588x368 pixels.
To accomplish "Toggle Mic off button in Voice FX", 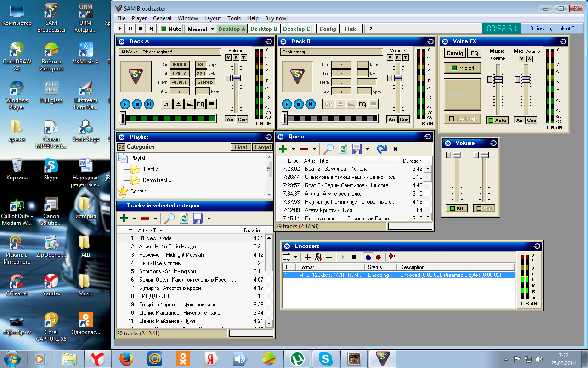I will click(462, 68).
